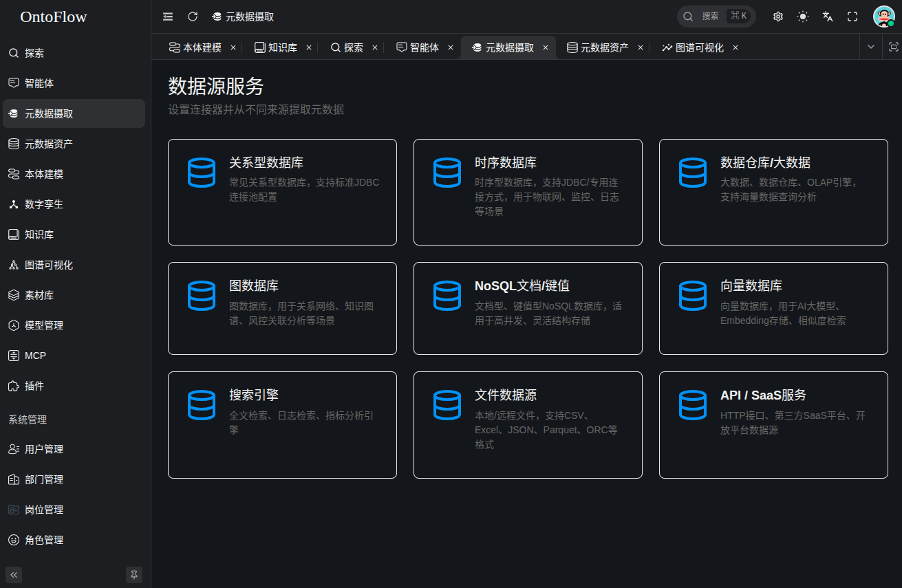Close the 元数据摄取 tab
Image resolution: width=902 pixels, height=588 pixels.
546,47
